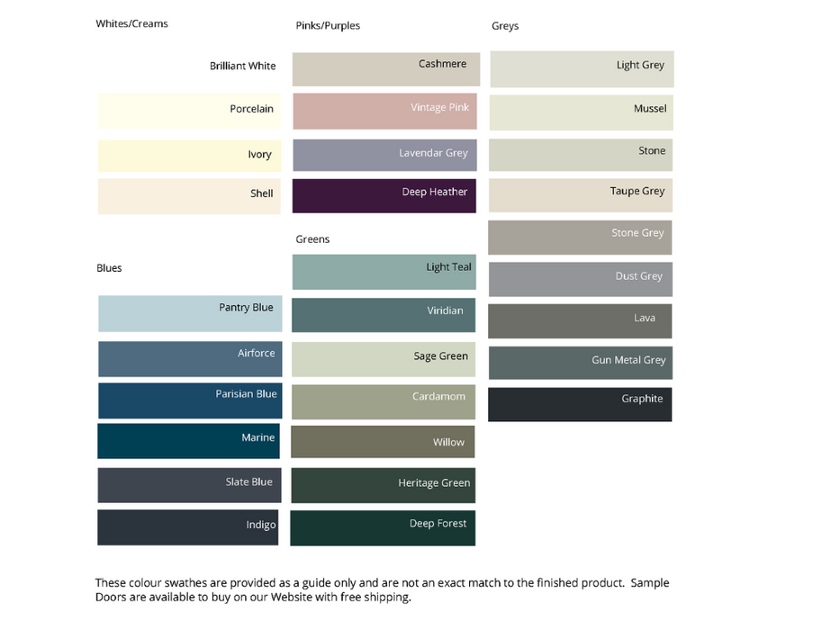
Task: Choose the Vintage Pink swatch
Action: (x=384, y=111)
